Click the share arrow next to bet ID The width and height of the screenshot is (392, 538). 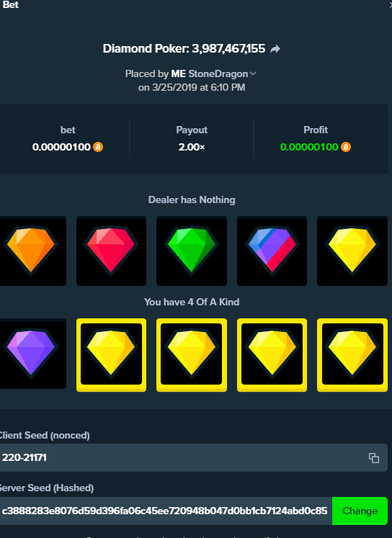275,49
